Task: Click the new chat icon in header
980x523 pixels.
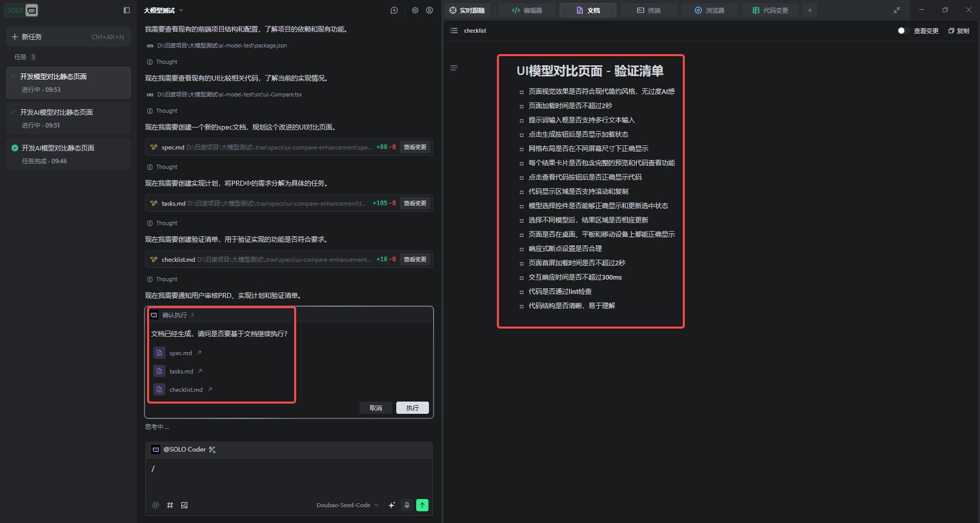Action: click(x=394, y=10)
